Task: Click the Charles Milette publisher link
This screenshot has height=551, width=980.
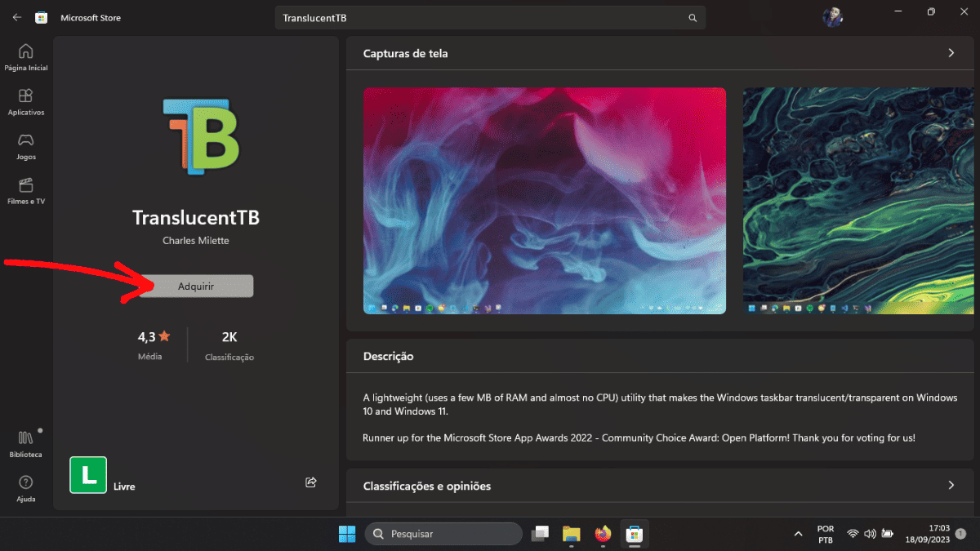Action: click(x=196, y=241)
